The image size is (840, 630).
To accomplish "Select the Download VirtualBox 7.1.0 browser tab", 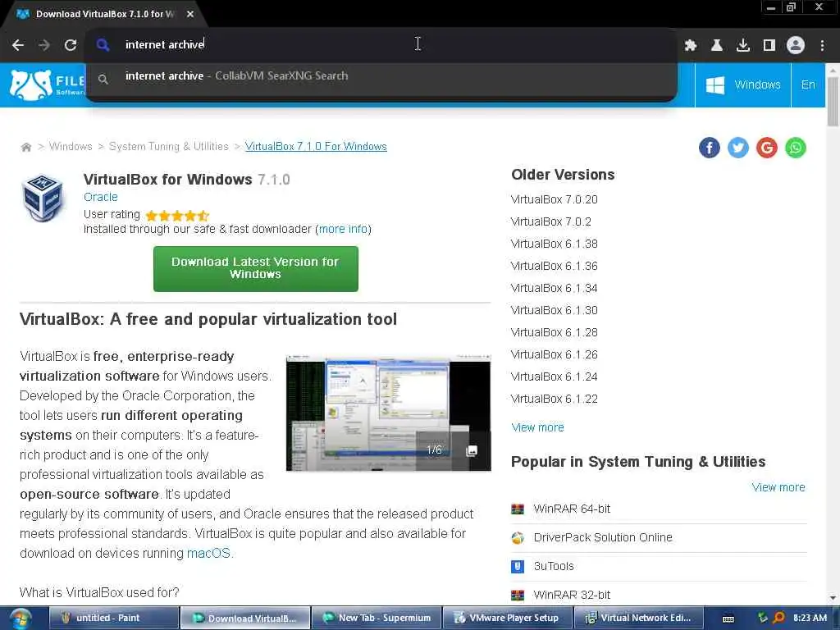I will tap(104, 14).
